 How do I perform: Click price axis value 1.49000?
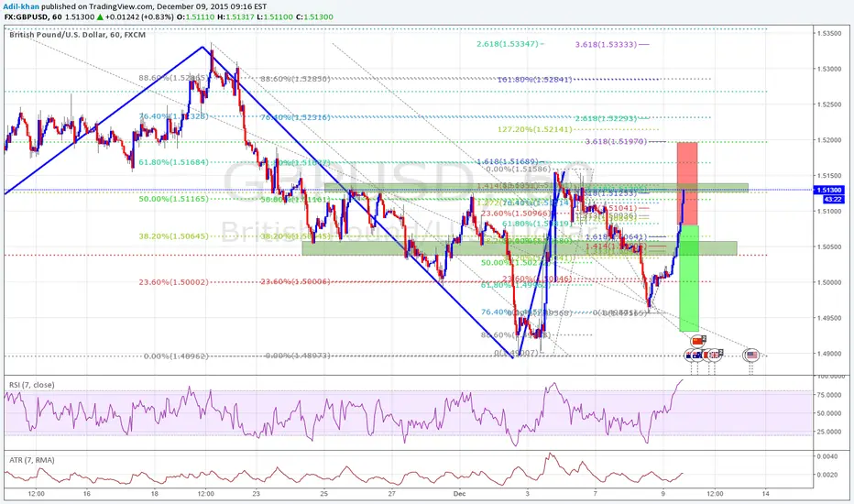tap(829, 354)
